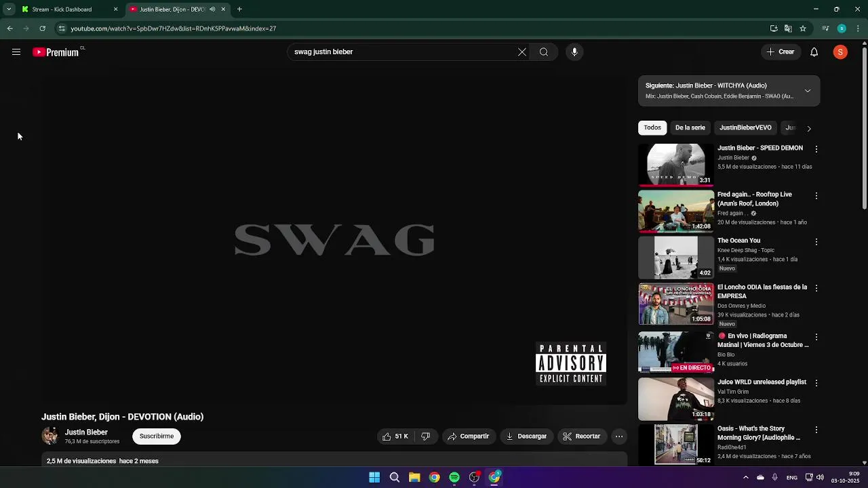This screenshot has height=488, width=868.
Task: Select the JustinBieberVEVO chip
Action: 745,127
